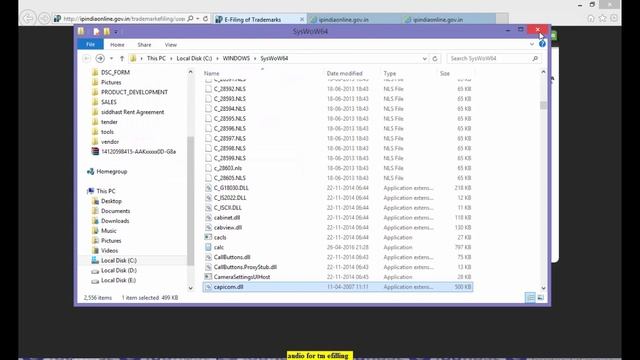Open the Share ribbon tab
This screenshot has height=360, width=640.
(144, 45)
